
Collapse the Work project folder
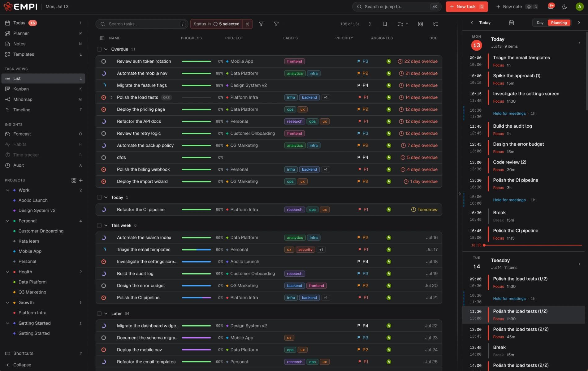pyautogui.click(x=8, y=190)
